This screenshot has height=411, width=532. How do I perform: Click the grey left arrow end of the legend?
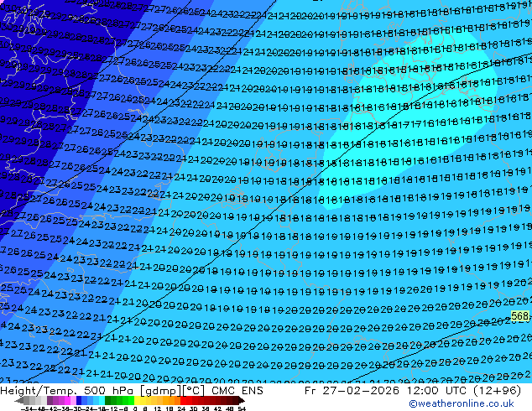coord(19,400)
